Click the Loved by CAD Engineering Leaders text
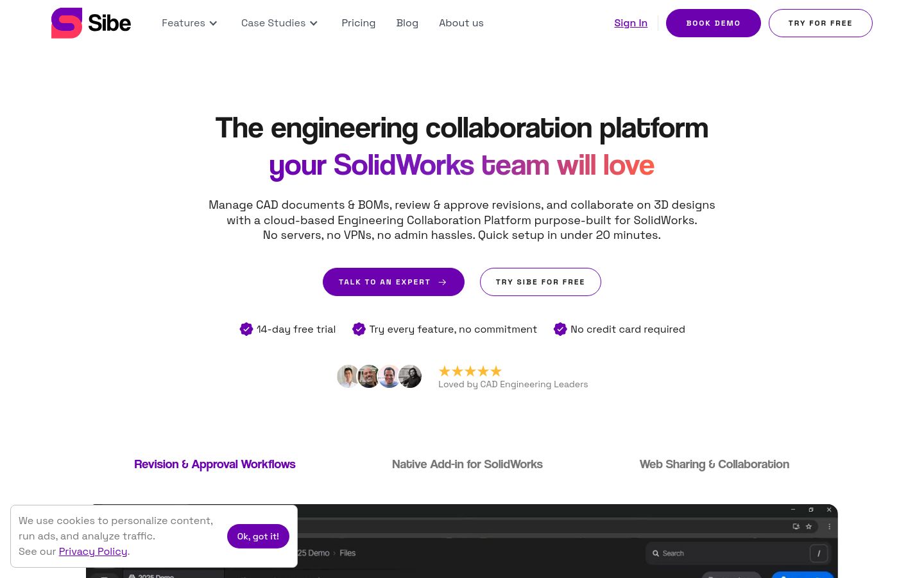 513,385
